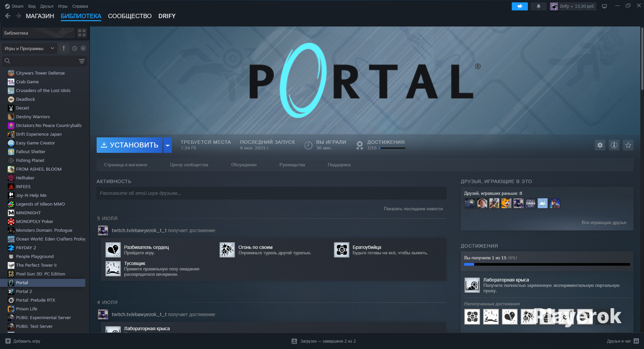The image size is (644, 349).
Task: Go to МАГАЗИН tab
Action: [40, 16]
